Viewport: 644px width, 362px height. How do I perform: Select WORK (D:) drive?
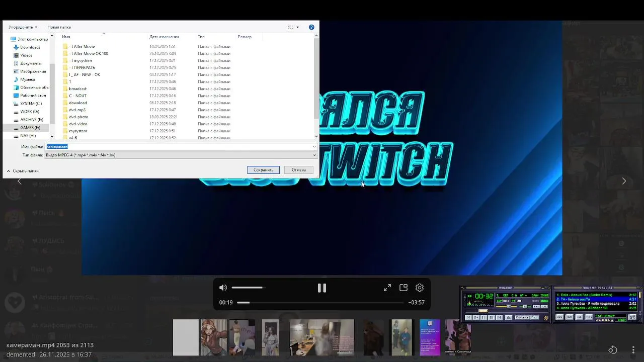26,112
